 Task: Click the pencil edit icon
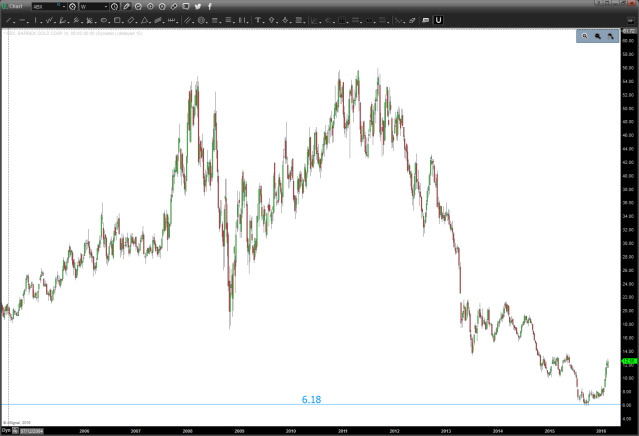[127, 7]
